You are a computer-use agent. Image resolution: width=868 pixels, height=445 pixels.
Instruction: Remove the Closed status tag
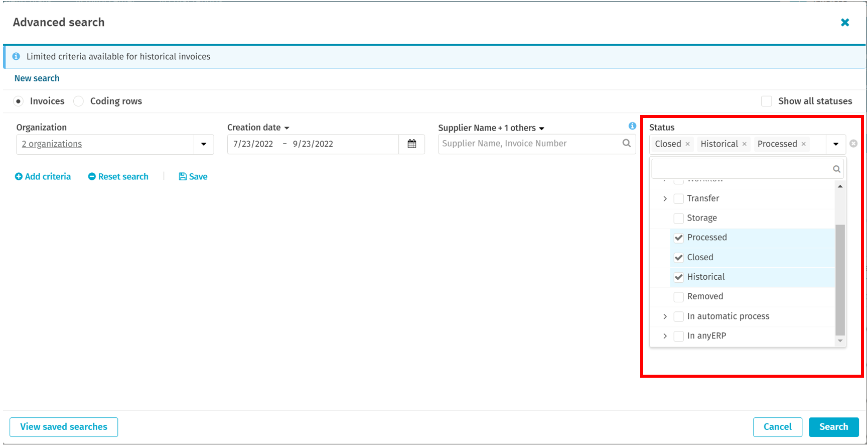[x=687, y=144]
